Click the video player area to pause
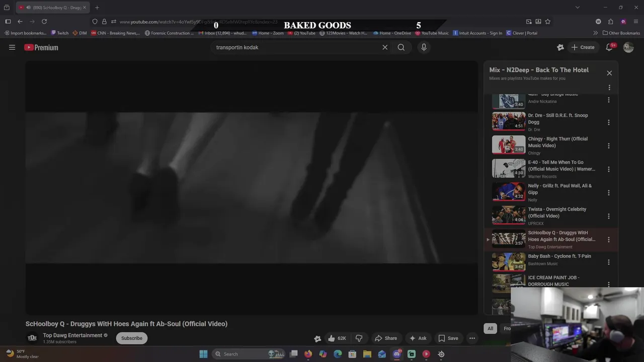This screenshot has width=644, height=362. (x=252, y=188)
